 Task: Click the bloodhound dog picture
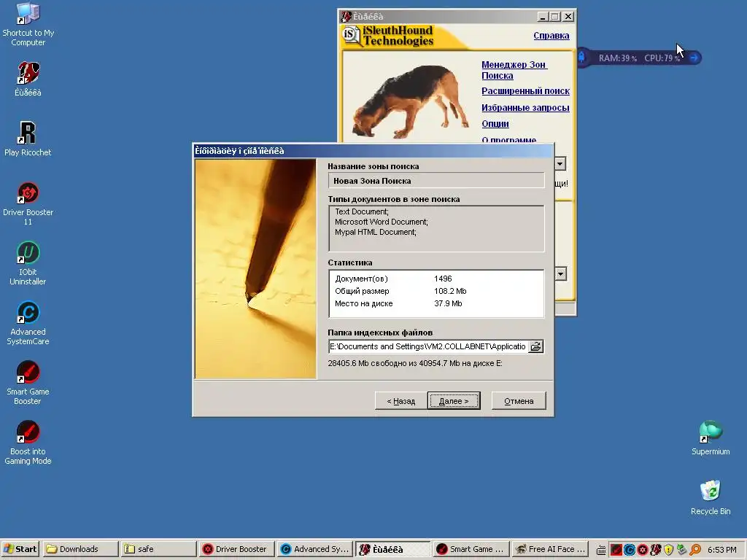pos(411,102)
